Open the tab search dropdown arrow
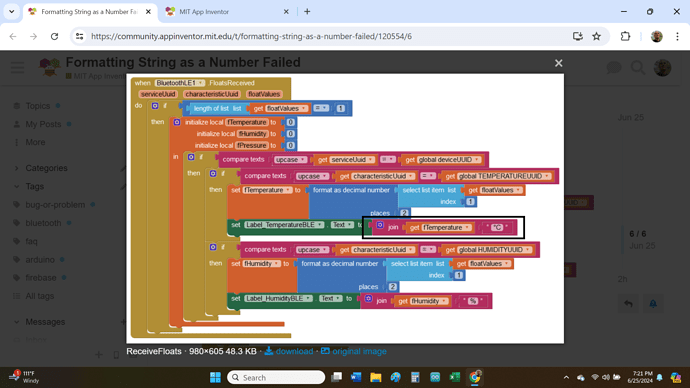The height and width of the screenshot is (388, 690). pos(11,12)
